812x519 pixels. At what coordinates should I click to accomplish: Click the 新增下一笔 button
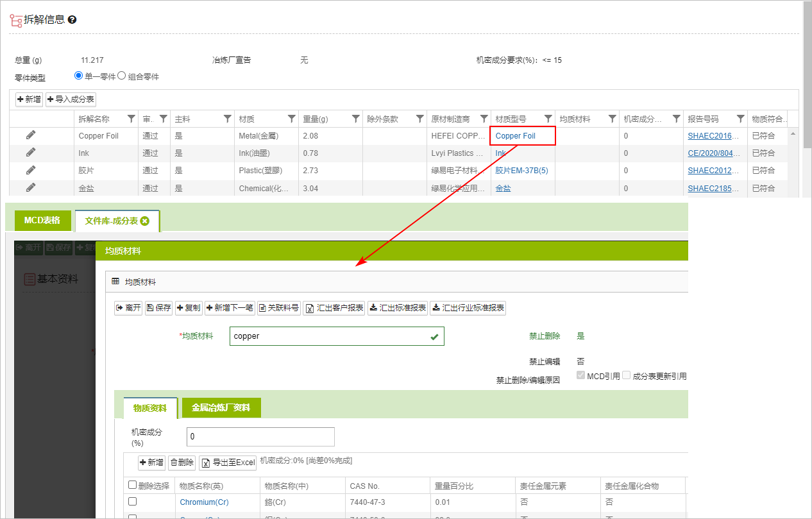point(230,308)
